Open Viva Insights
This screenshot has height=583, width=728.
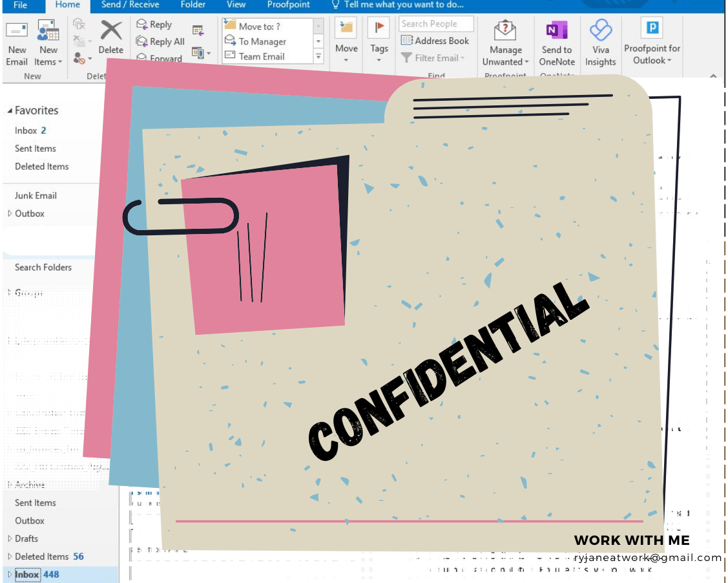pos(600,40)
